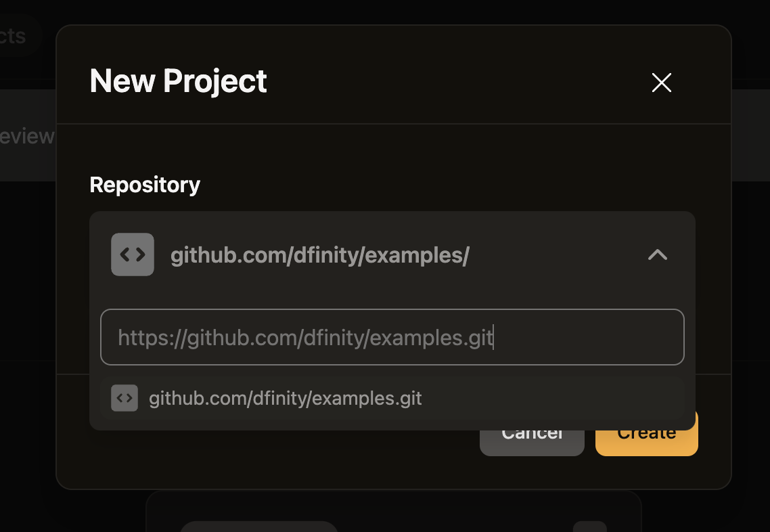Click the code brackets icon in repository selector
770x532 pixels.
coord(133,254)
